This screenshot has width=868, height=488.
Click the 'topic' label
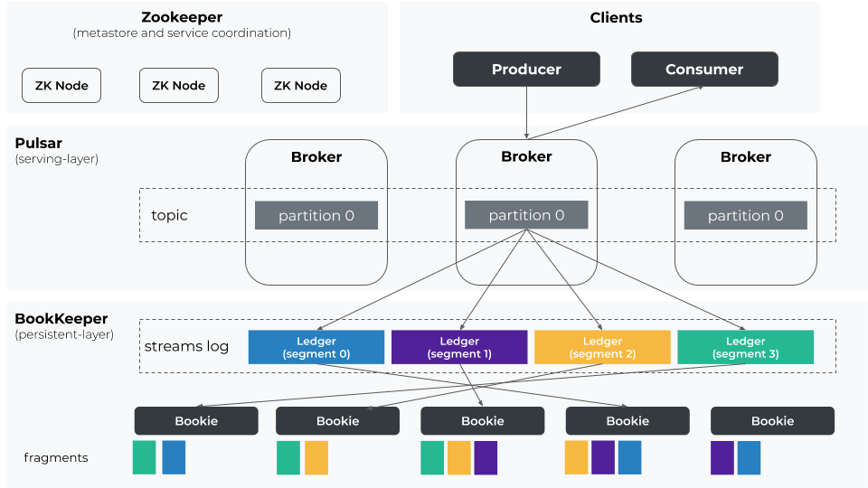point(169,215)
